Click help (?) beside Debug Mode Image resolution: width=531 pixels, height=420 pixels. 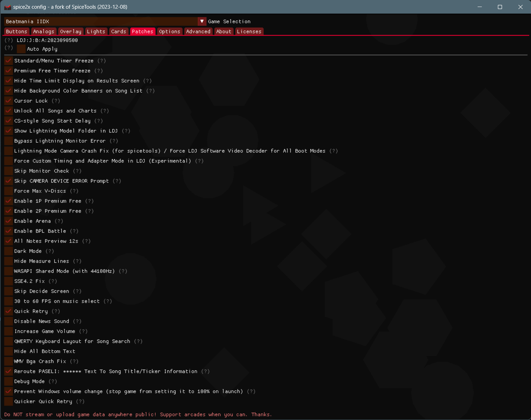tap(53, 382)
